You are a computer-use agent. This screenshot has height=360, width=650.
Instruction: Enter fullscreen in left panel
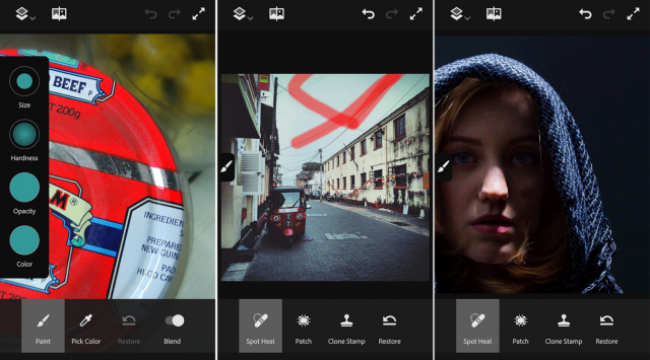coord(199,14)
